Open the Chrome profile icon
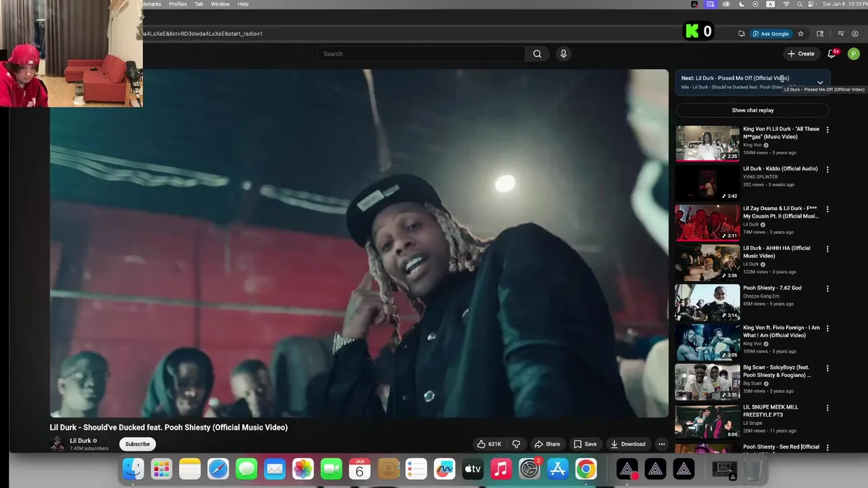This screenshot has width=868, height=488. [x=855, y=33]
